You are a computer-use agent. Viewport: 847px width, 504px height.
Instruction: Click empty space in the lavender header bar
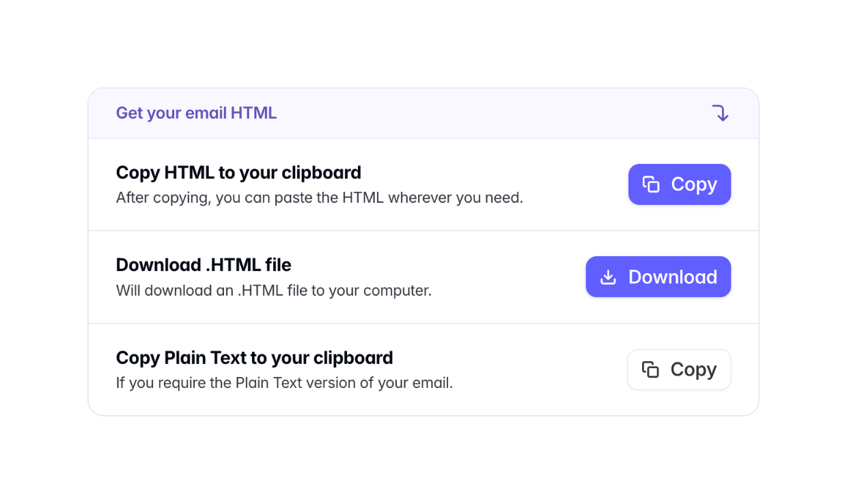[478, 113]
